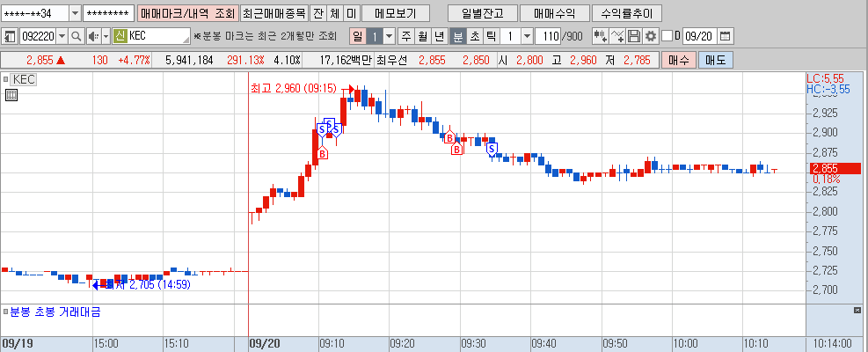Click the 수익률추이 button

tap(627, 12)
